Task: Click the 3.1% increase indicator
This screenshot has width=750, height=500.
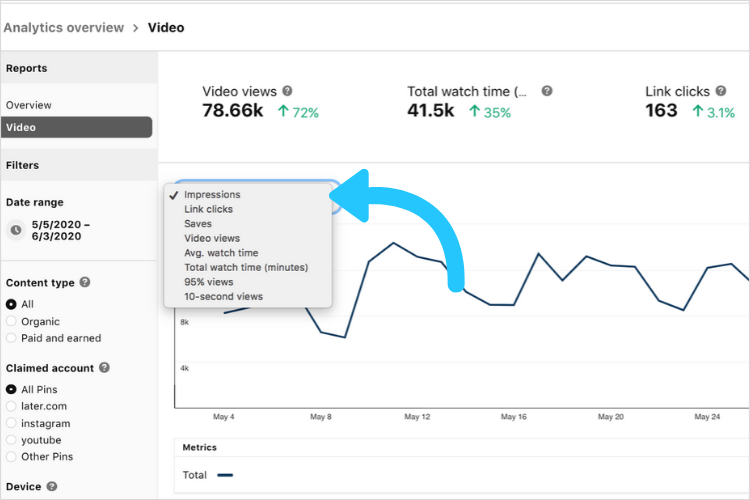Action: tap(713, 112)
